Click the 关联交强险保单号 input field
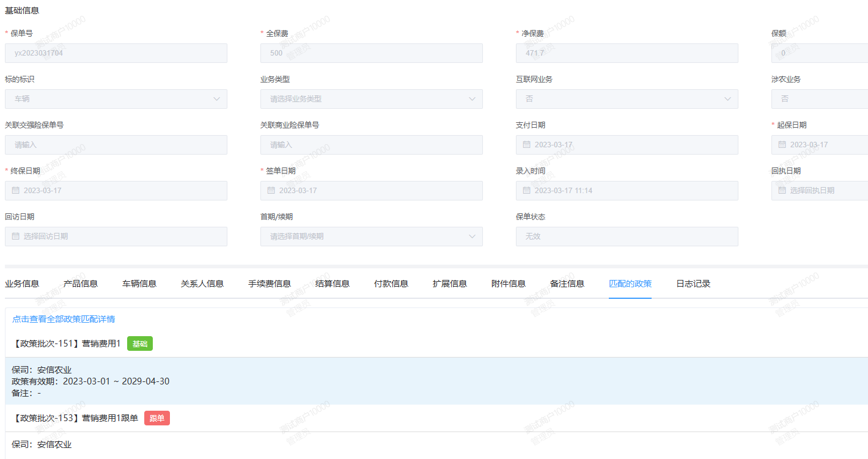The image size is (868, 459). [x=116, y=145]
